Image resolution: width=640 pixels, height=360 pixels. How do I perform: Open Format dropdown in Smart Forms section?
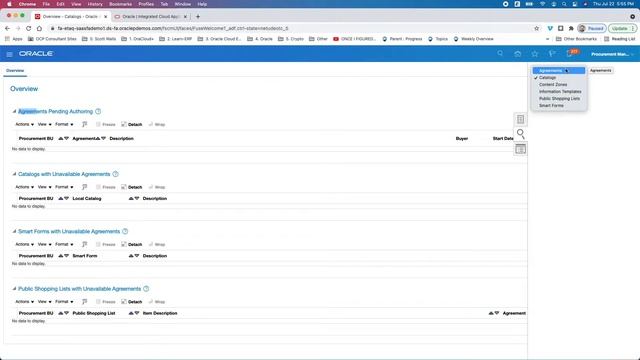64,244
